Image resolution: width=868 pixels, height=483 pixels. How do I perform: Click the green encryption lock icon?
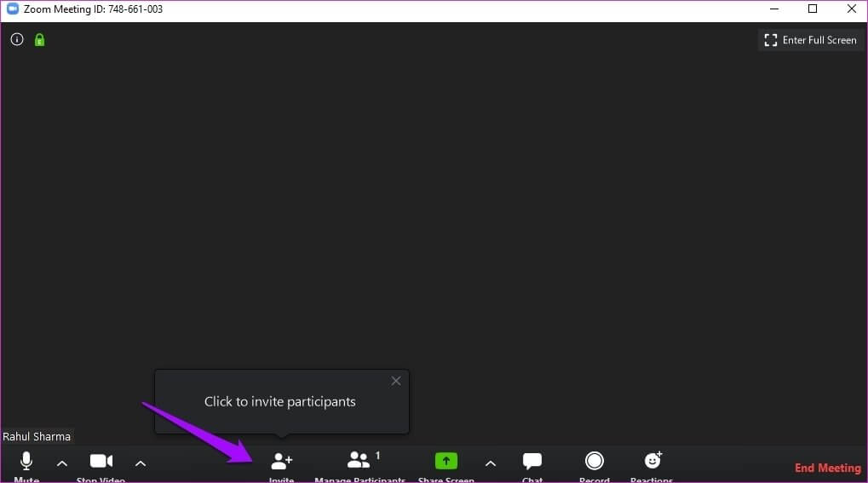39,40
